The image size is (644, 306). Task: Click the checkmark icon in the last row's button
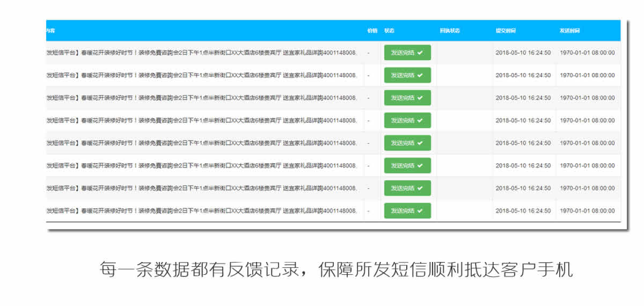[x=420, y=211]
